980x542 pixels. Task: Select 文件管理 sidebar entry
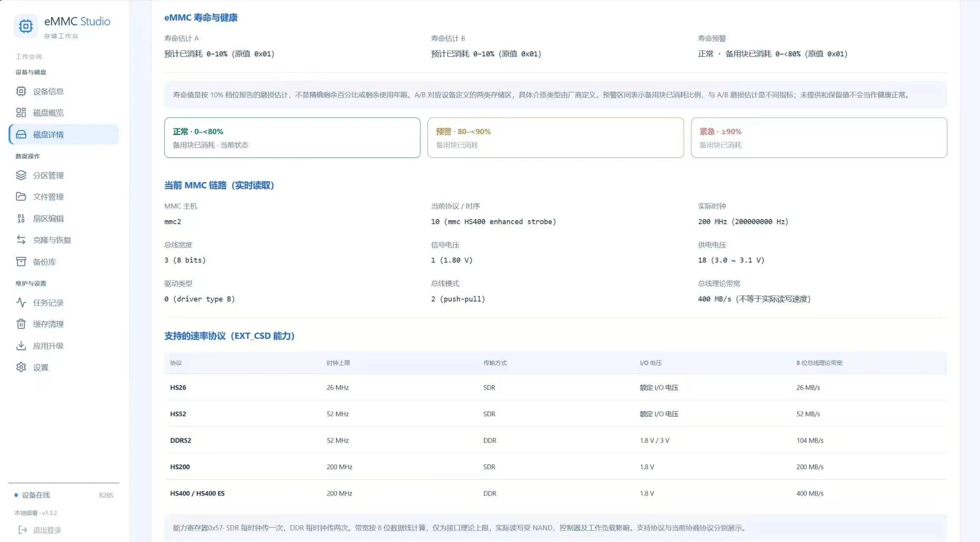pos(64,196)
